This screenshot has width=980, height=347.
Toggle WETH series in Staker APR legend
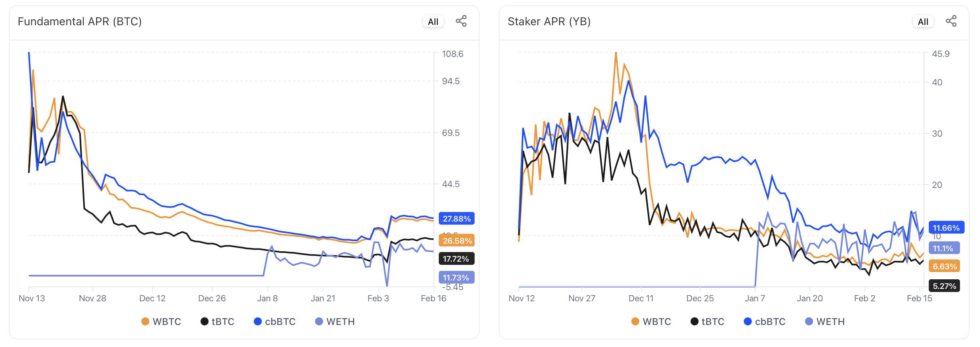[x=825, y=322]
